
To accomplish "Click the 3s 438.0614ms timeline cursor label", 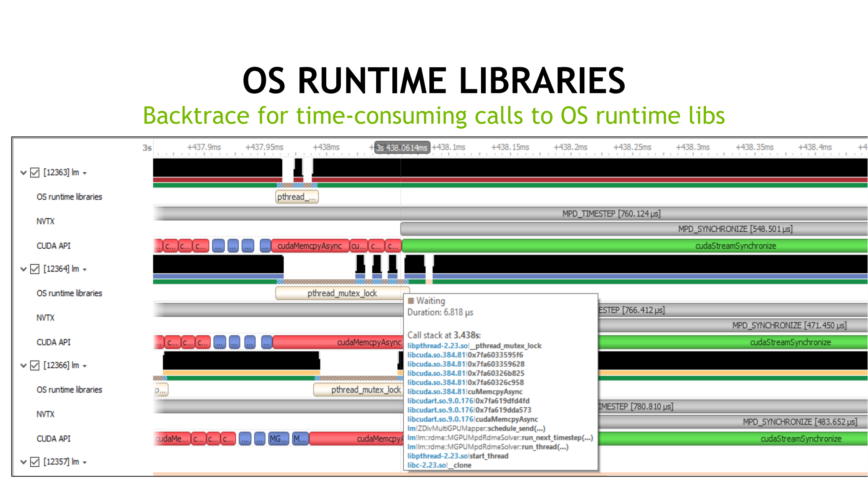I will tap(402, 147).
